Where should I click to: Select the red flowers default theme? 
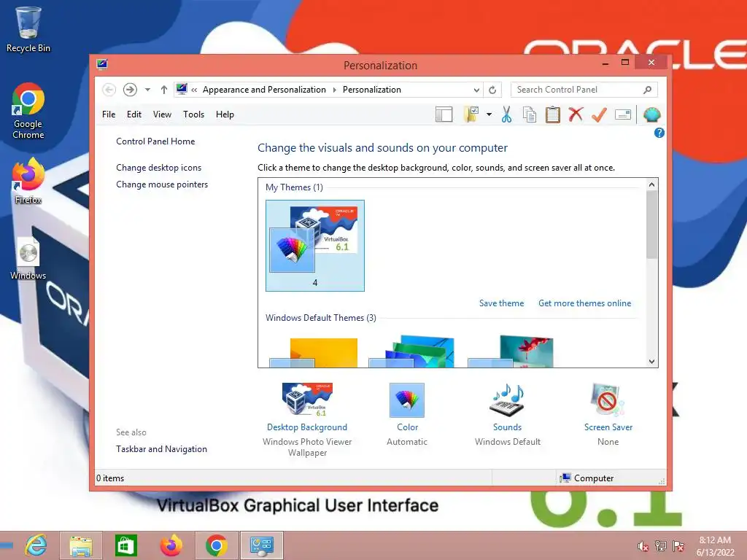point(511,351)
